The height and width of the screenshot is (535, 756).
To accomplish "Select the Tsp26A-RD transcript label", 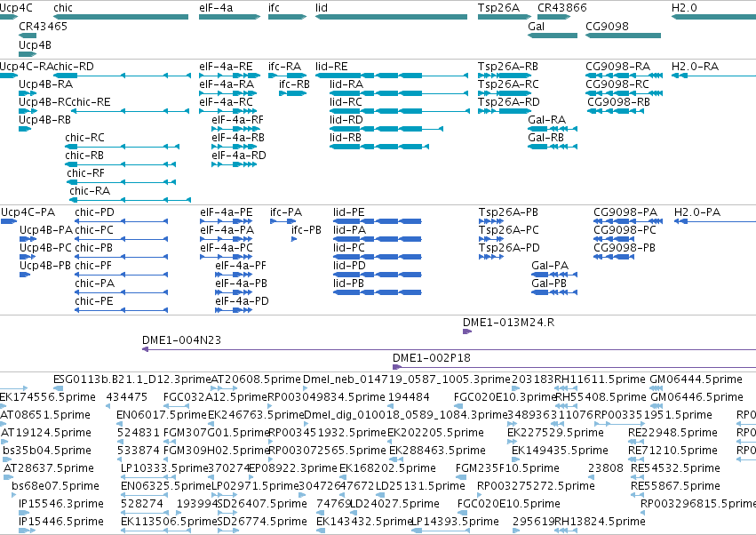I will pyautogui.click(x=509, y=102).
